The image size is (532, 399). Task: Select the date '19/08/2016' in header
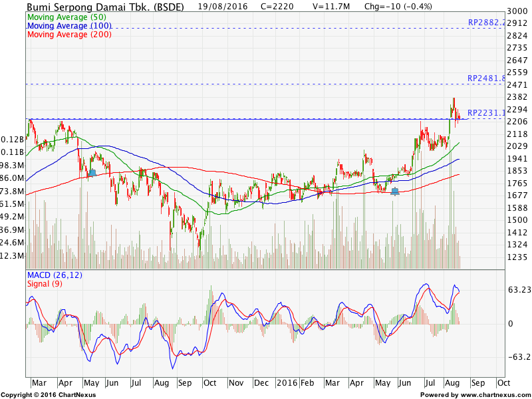[x=223, y=7]
